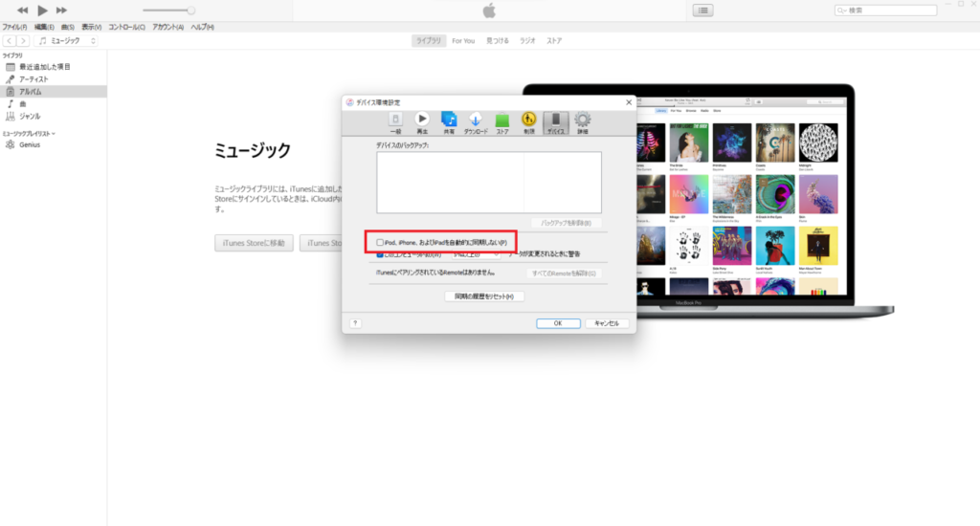The image size is (980, 526).
Task: Close the デバイス環境設定 dialog
Action: pos(629,102)
